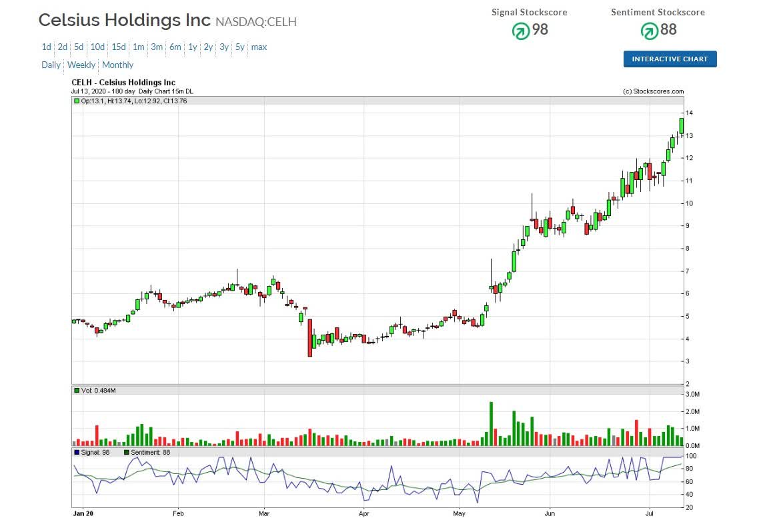Select the 2d time range
Screen dimensions: 761x532
(63, 47)
